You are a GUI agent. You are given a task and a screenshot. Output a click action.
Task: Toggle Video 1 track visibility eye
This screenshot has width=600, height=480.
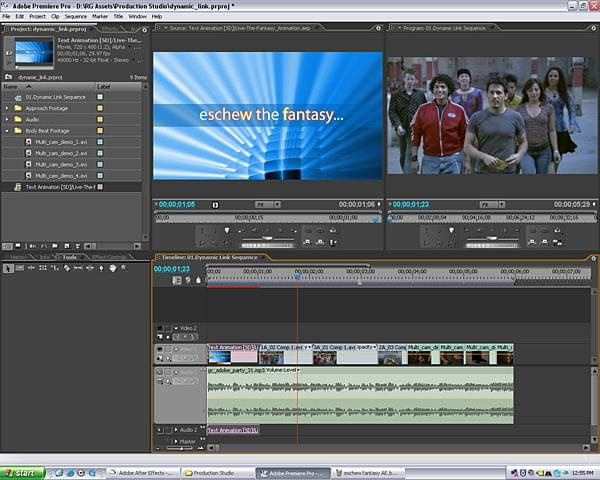point(160,348)
